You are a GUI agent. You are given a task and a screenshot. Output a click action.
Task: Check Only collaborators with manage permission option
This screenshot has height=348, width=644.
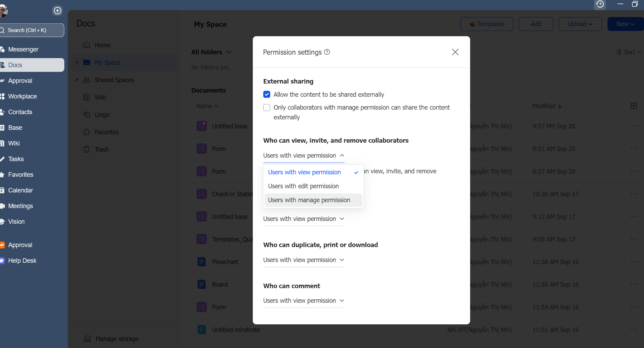pyautogui.click(x=267, y=108)
